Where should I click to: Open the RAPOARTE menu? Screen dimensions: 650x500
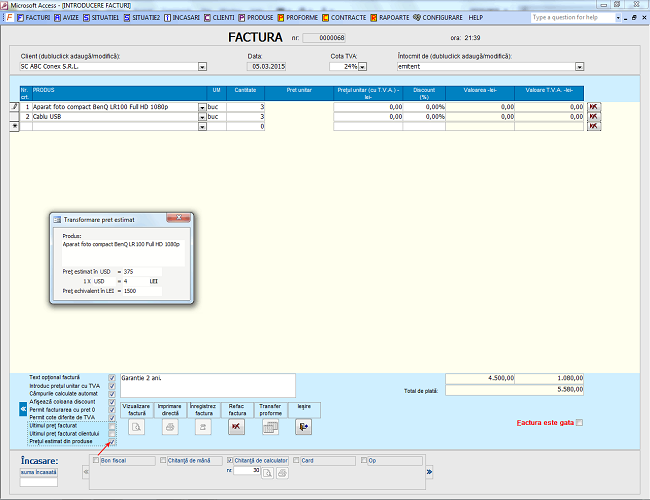pos(390,17)
